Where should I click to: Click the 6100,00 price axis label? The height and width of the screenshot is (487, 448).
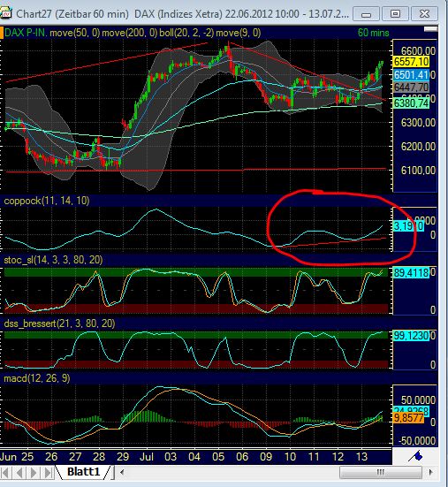(x=418, y=171)
